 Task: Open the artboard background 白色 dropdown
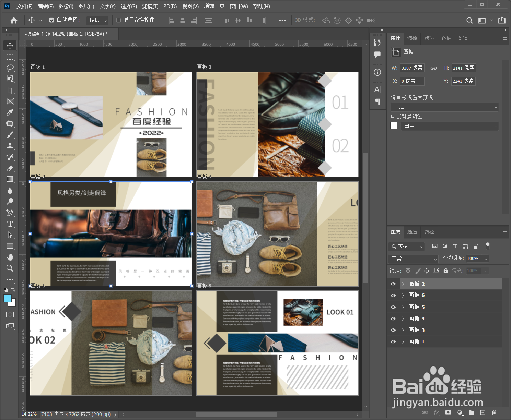(x=450, y=126)
